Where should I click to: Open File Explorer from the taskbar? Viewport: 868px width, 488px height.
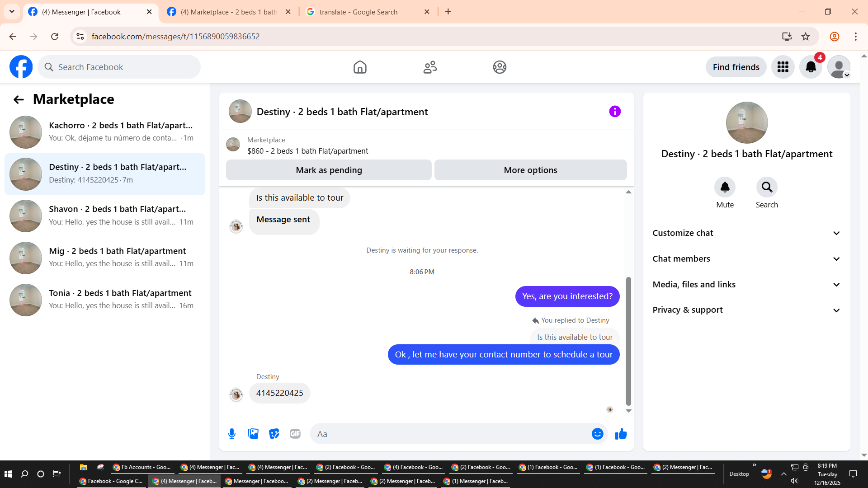click(x=83, y=467)
